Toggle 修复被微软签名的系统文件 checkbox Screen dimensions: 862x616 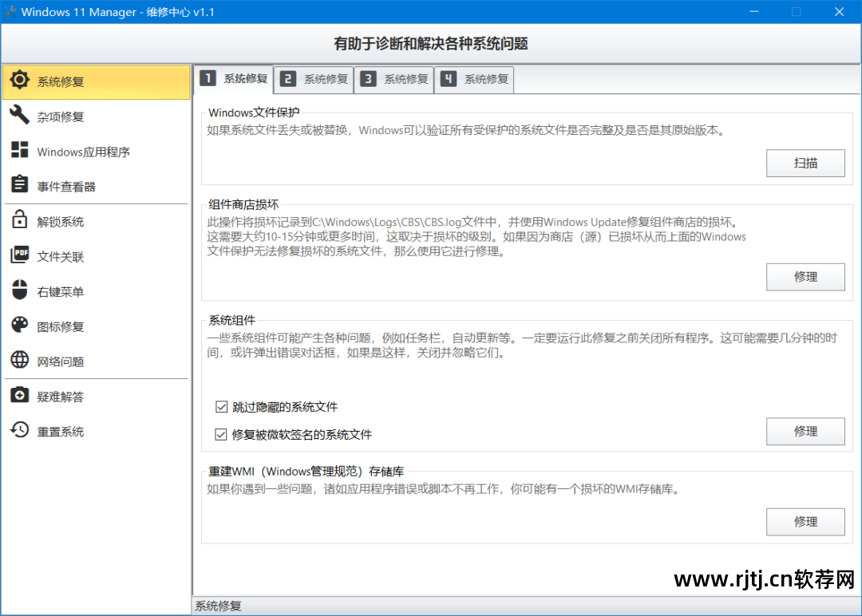[221, 435]
